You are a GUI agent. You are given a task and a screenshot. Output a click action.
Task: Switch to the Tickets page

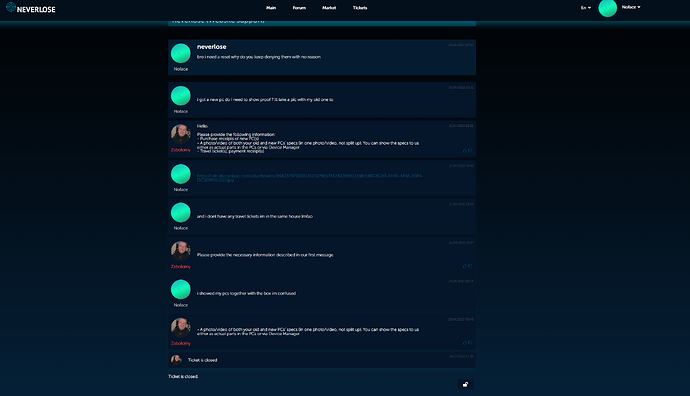(360, 7)
